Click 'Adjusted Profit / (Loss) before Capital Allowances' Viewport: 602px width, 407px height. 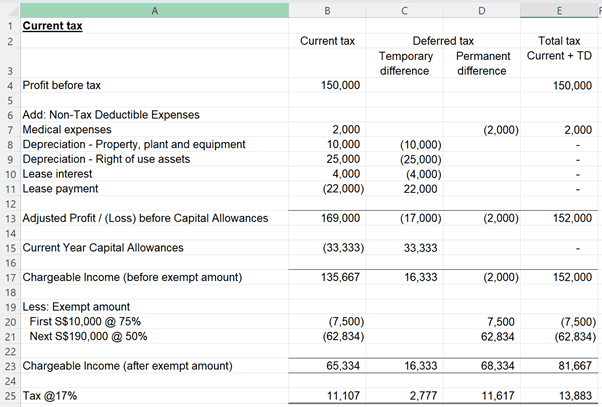145,218
